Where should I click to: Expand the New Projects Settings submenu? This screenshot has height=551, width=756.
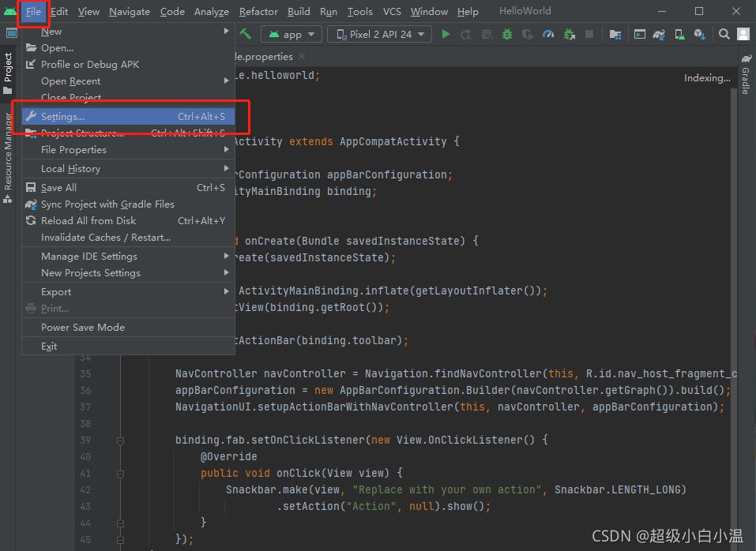[128, 272]
